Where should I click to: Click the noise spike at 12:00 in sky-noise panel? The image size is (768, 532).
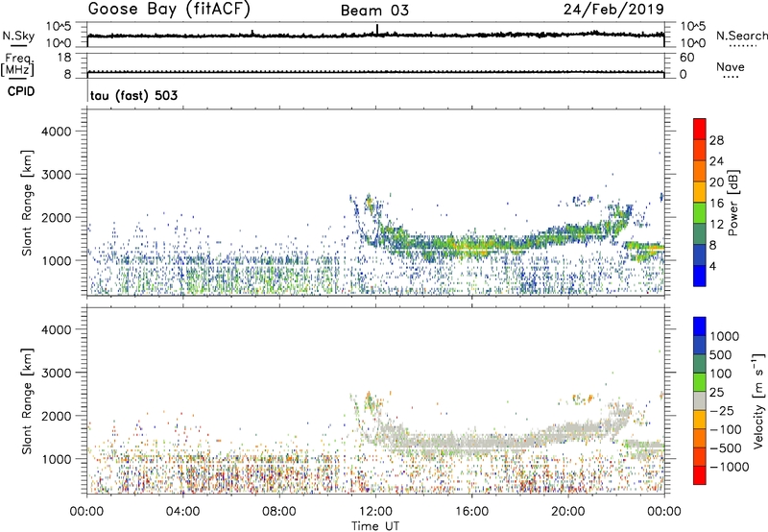(376, 30)
